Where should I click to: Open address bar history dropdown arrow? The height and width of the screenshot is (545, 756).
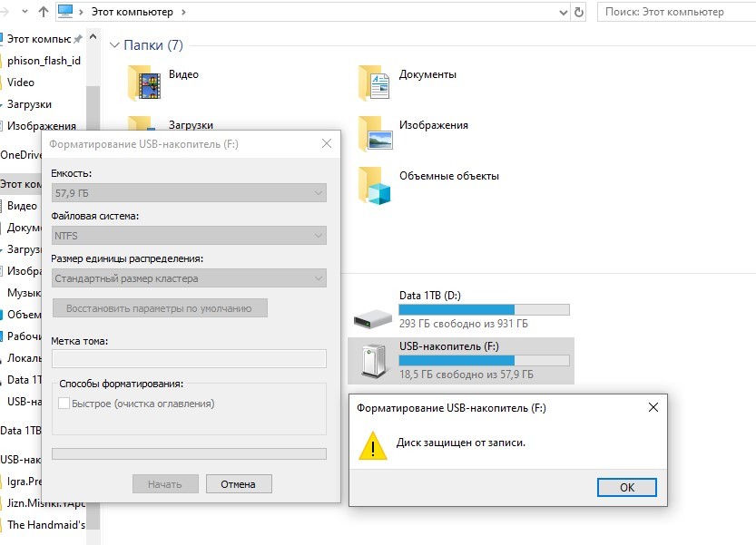pos(560,12)
